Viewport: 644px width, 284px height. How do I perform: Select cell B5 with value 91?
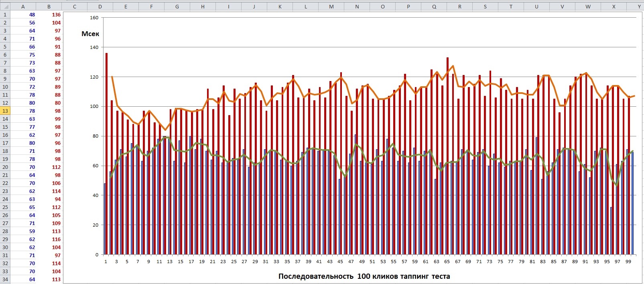pyautogui.click(x=49, y=47)
